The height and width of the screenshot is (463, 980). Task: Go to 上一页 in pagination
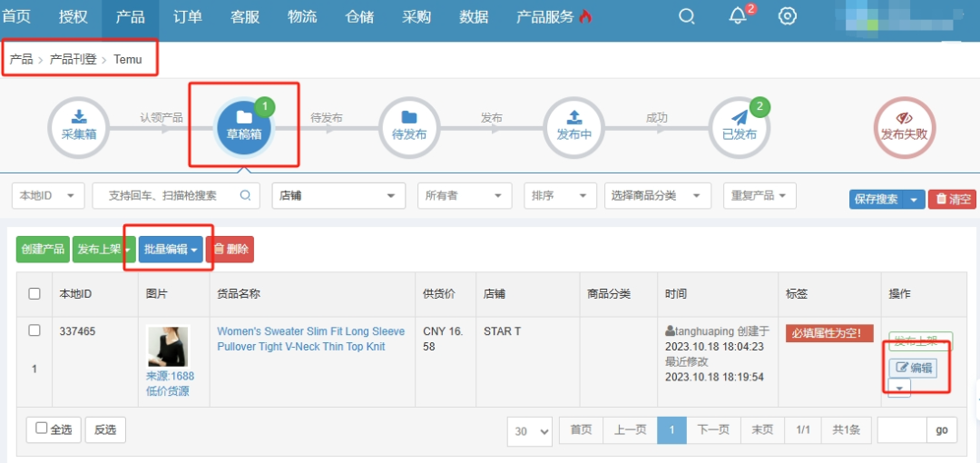[630, 429]
